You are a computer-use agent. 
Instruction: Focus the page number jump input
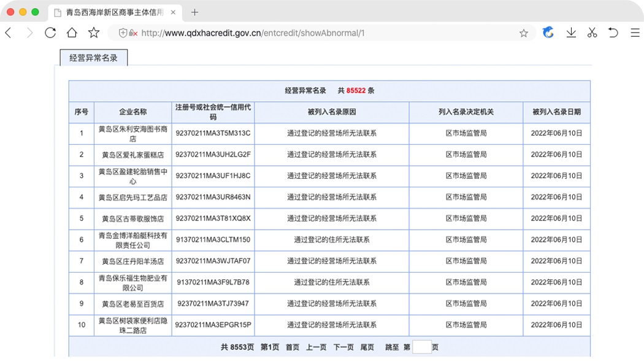tap(421, 347)
